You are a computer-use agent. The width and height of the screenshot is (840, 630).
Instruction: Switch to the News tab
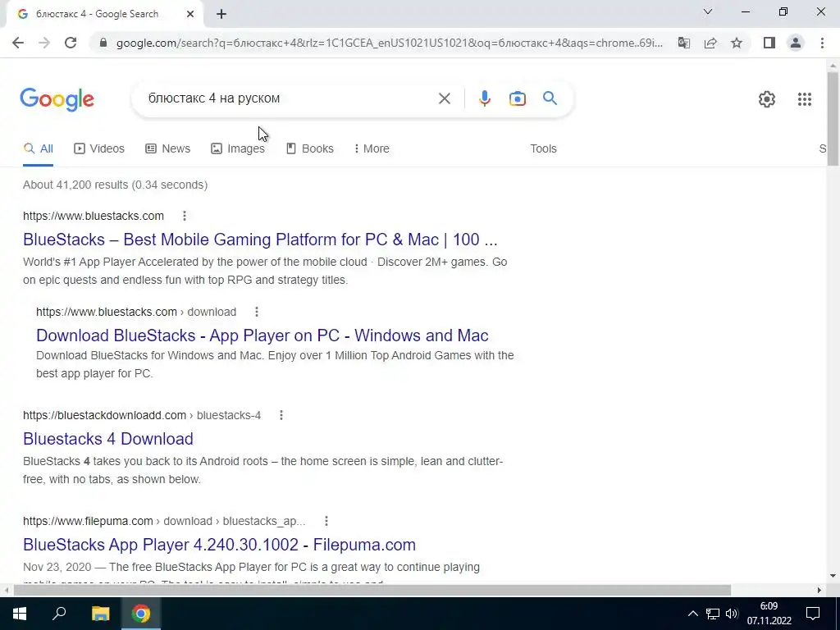coord(167,148)
